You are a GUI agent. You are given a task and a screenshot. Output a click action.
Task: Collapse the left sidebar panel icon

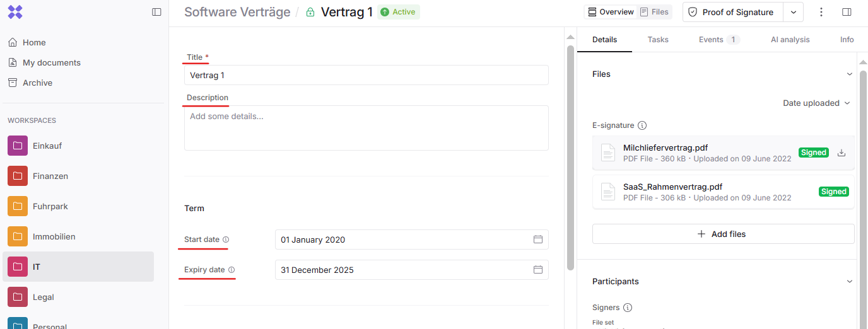coord(156,12)
